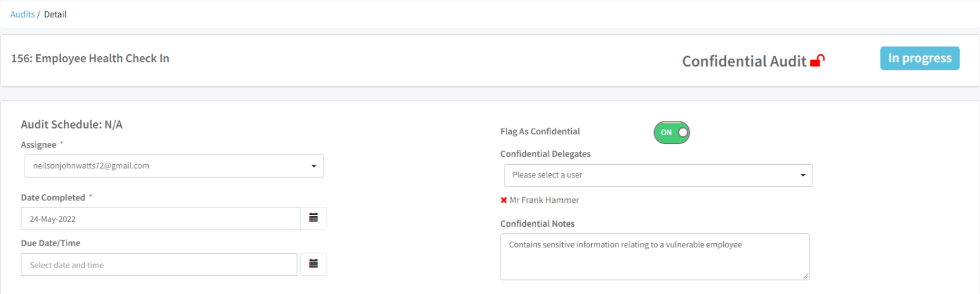Open the Audits breadcrumb link
The height and width of the screenshot is (294, 980).
click(x=23, y=14)
